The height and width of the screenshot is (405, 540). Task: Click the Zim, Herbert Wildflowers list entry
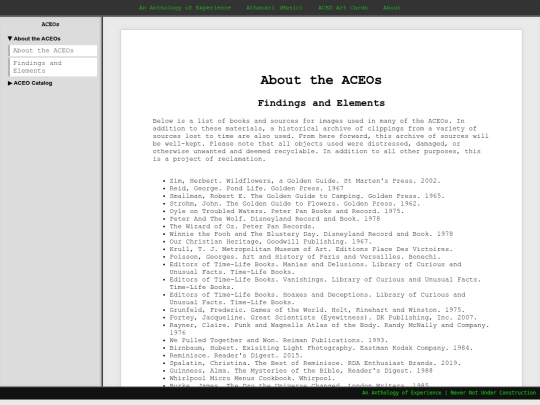click(305, 181)
